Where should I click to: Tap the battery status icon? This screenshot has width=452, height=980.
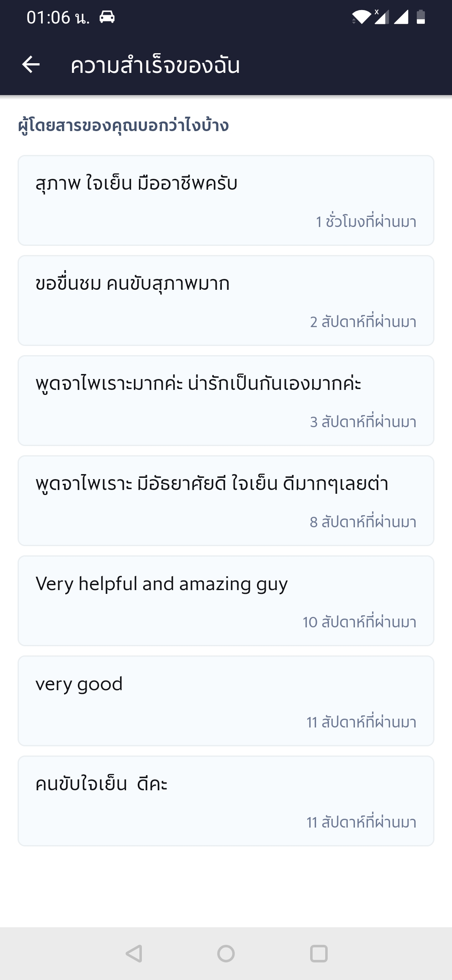coord(421,17)
